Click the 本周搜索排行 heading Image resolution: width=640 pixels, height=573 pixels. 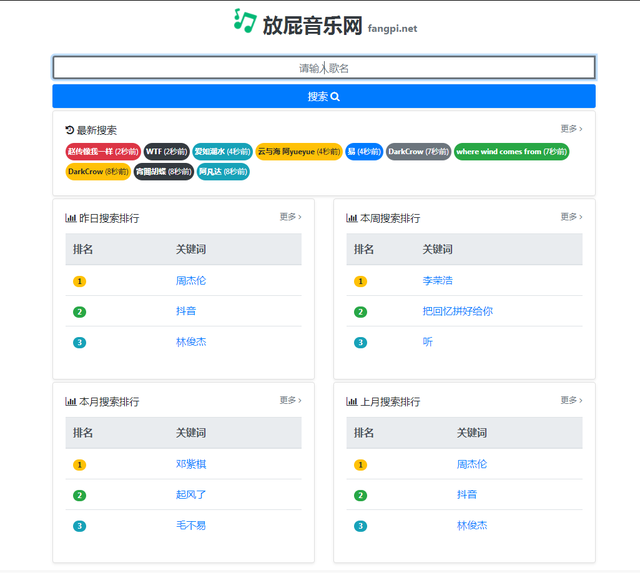[x=383, y=218]
